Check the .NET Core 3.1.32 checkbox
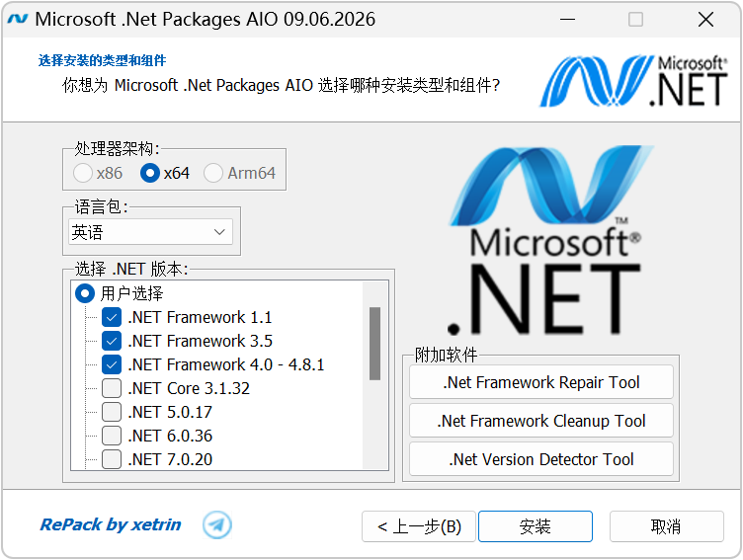 [112, 388]
